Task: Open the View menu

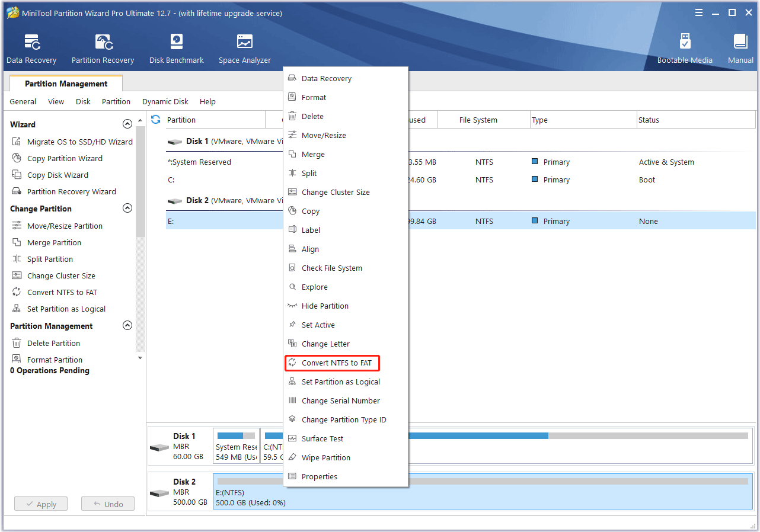Action: click(x=56, y=101)
